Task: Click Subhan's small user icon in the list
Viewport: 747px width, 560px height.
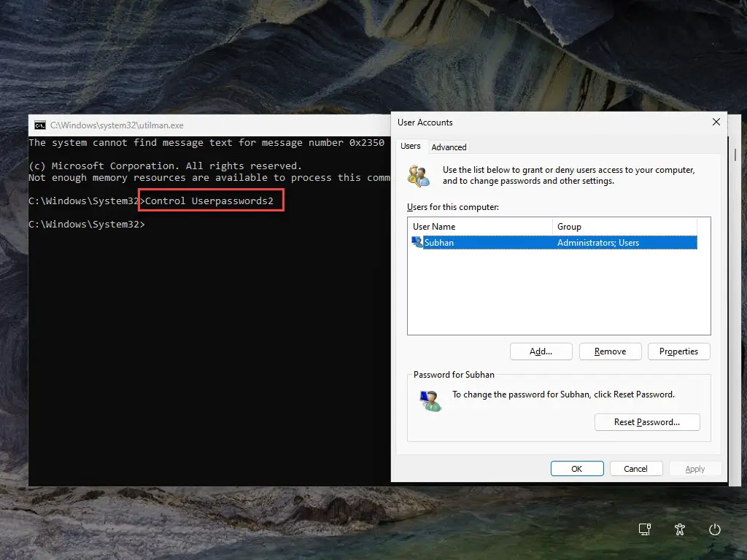Action: click(x=417, y=242)
